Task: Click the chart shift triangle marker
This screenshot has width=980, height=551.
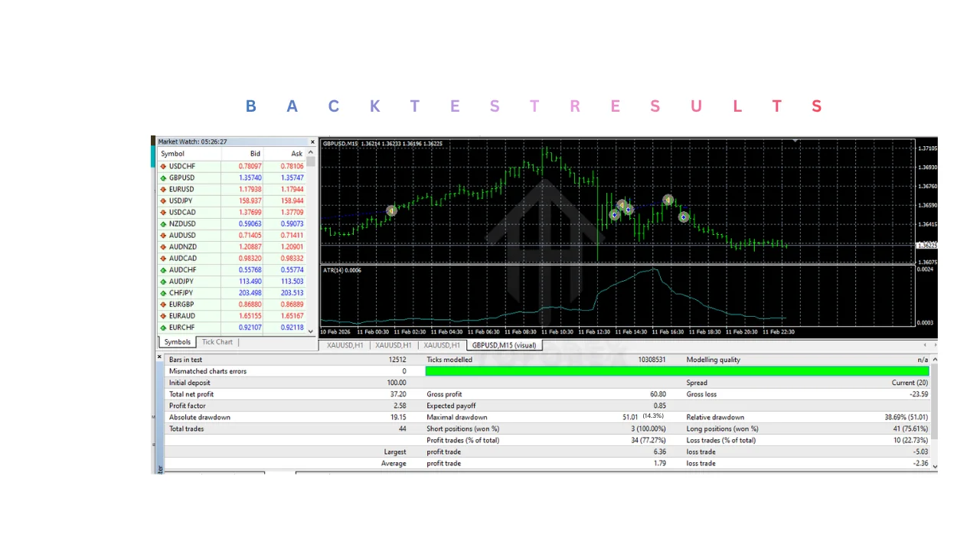Action: tap(795, 141)
